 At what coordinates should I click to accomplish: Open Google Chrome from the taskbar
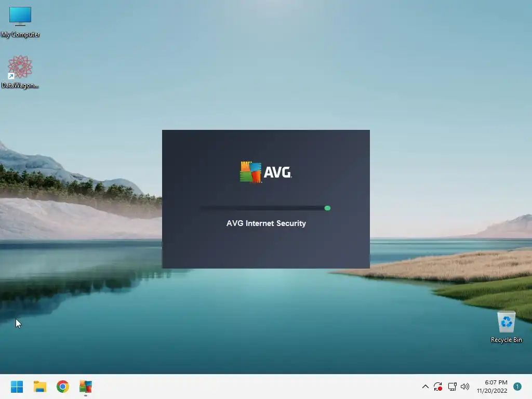[x=63, y=387]
